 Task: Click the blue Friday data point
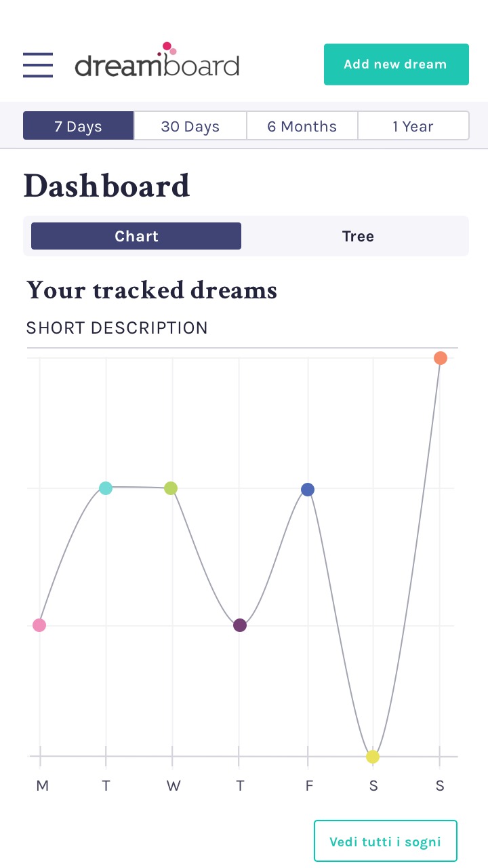[x=308, y=490]
